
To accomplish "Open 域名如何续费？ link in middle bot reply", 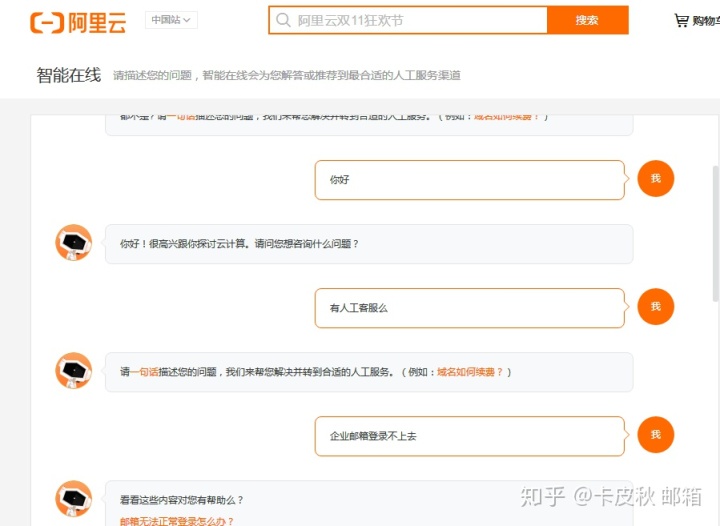I will pos(470,372).
